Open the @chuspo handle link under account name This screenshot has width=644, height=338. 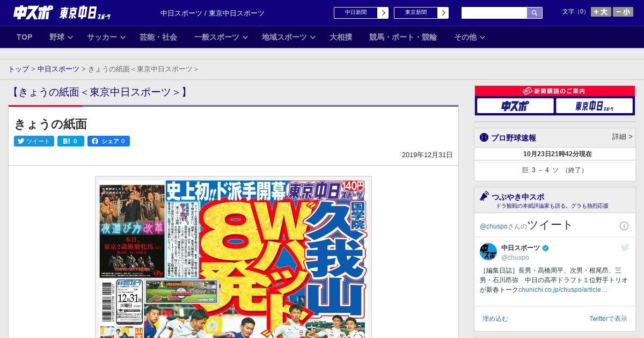(x=515, y=258)
